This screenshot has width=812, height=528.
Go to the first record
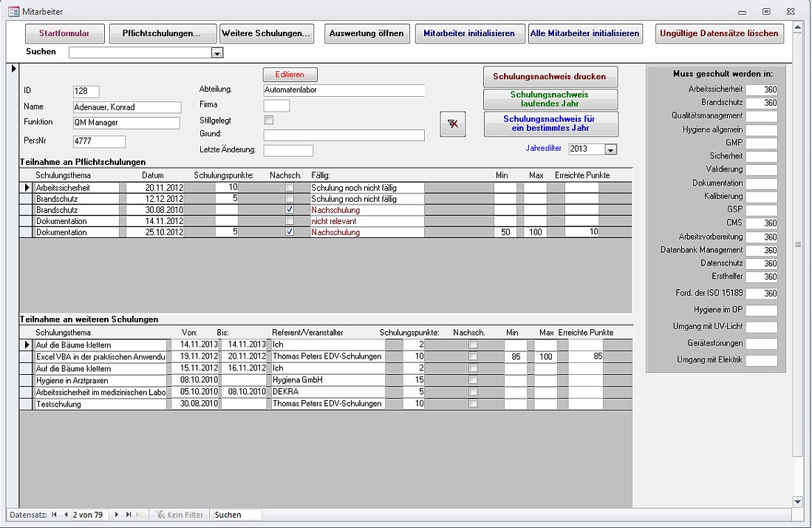tap(53, 515)
